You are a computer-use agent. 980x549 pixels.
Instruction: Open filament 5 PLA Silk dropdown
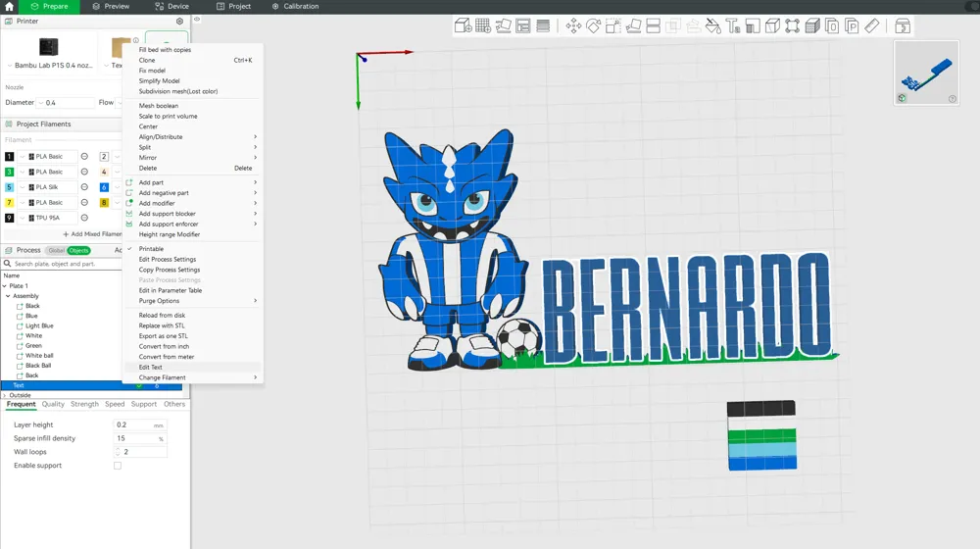pyautogui.click(x=47, y=187)
